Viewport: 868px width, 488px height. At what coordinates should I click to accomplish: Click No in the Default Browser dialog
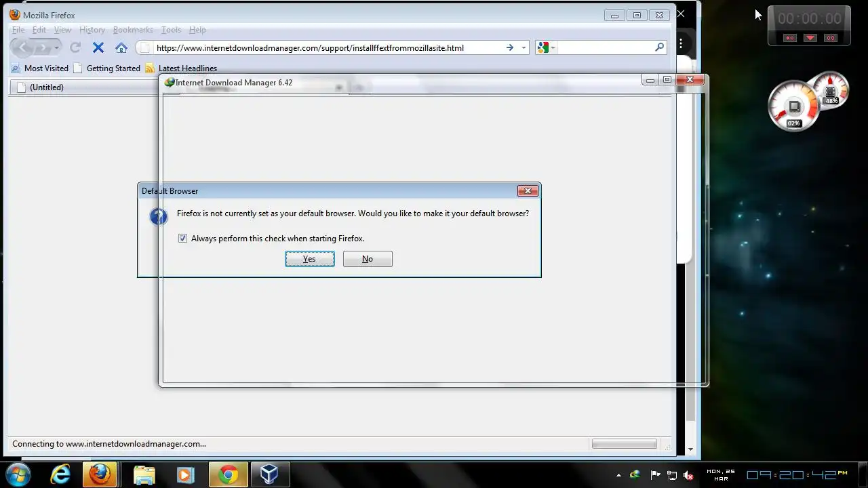[368, 259]
